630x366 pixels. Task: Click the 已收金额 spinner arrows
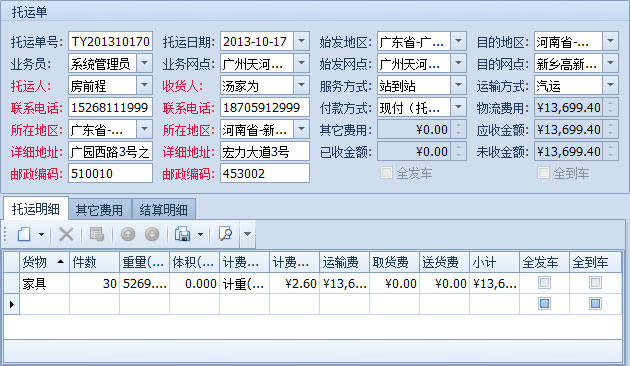[x=458, y=151]
